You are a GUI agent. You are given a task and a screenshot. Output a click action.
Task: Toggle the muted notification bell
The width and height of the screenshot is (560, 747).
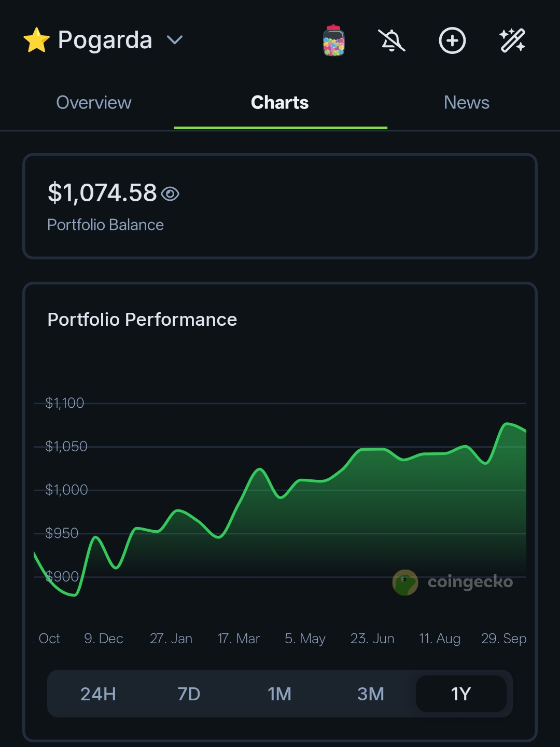(392, 40)
